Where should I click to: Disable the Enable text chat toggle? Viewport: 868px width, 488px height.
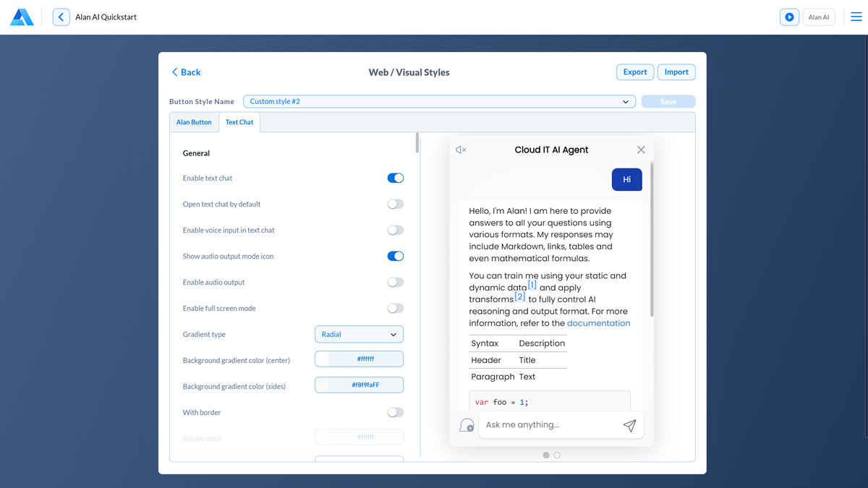[395, 178]
